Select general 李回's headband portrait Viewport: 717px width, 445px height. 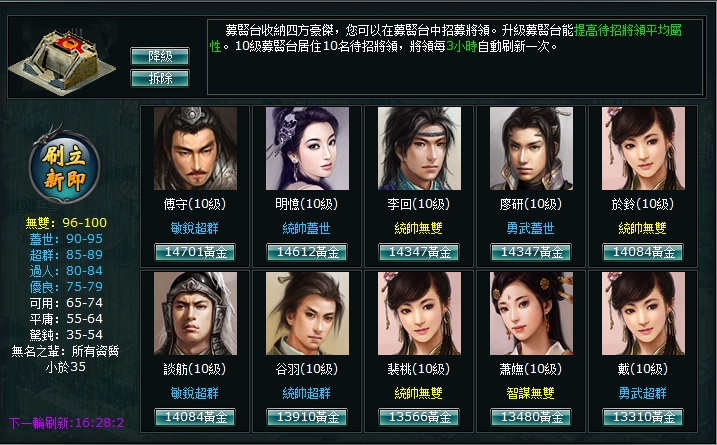tap(419, 148)
